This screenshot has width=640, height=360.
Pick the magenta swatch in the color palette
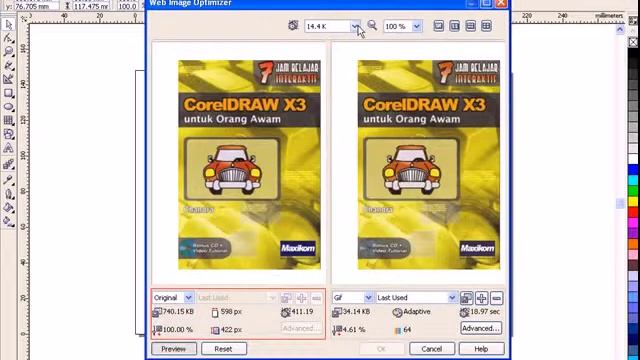(x=633, y=222)
